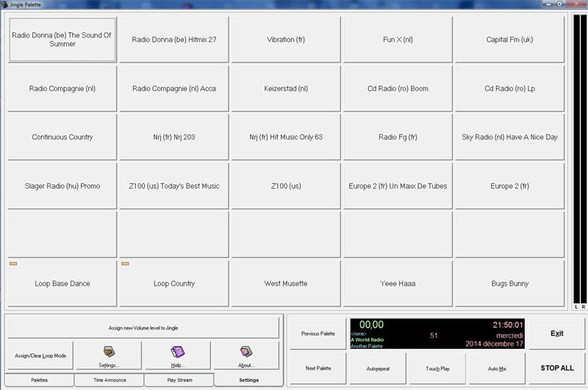Image resolution: width=588 pixels, height=390 pixels.
Task: Click Assign new Volume level to Jingle
Action: click(x=143, y=328)
